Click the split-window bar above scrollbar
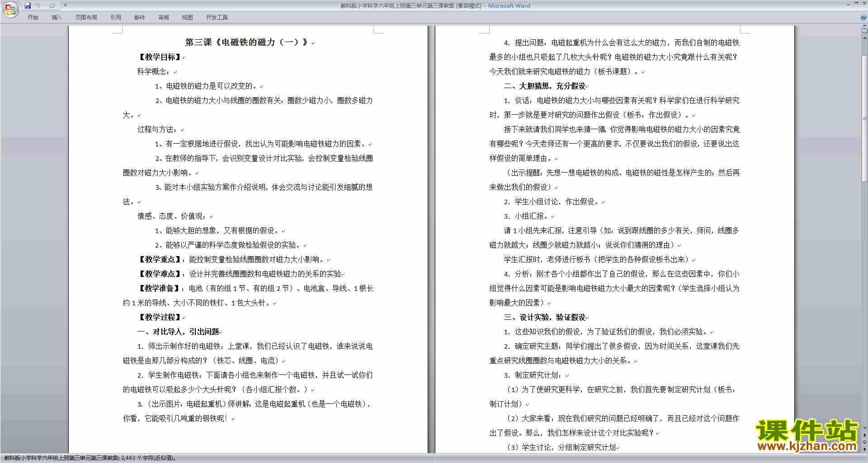868x463 pixels. (865, 26)
